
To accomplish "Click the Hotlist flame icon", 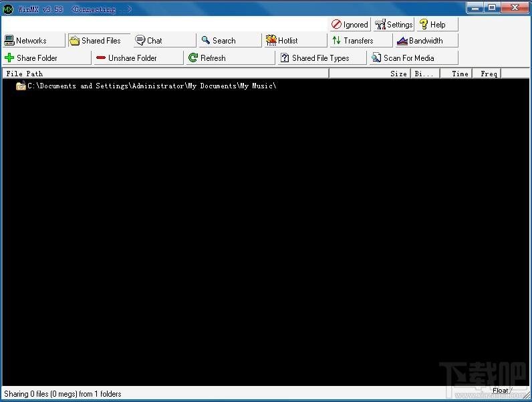I will pos(271,40).
